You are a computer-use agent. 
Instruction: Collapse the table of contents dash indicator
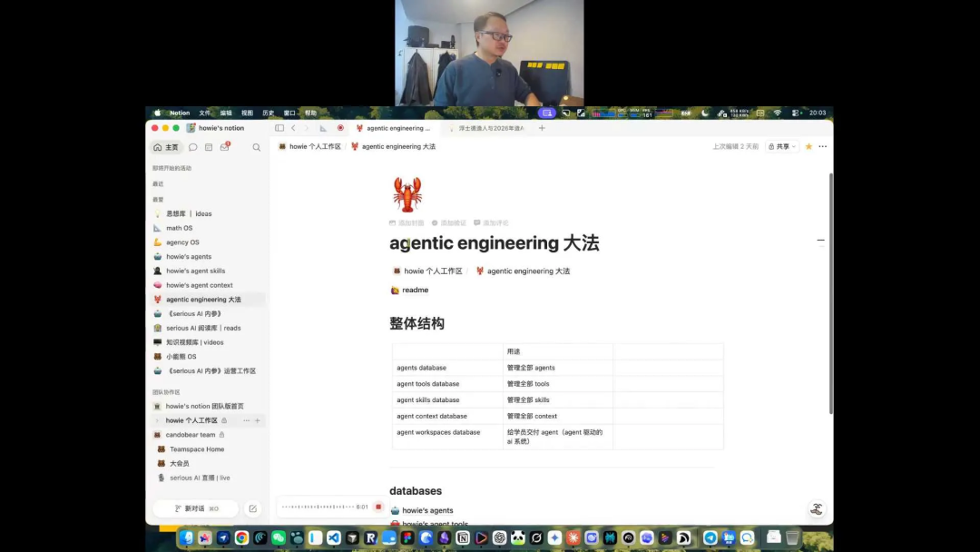(820, 240)
